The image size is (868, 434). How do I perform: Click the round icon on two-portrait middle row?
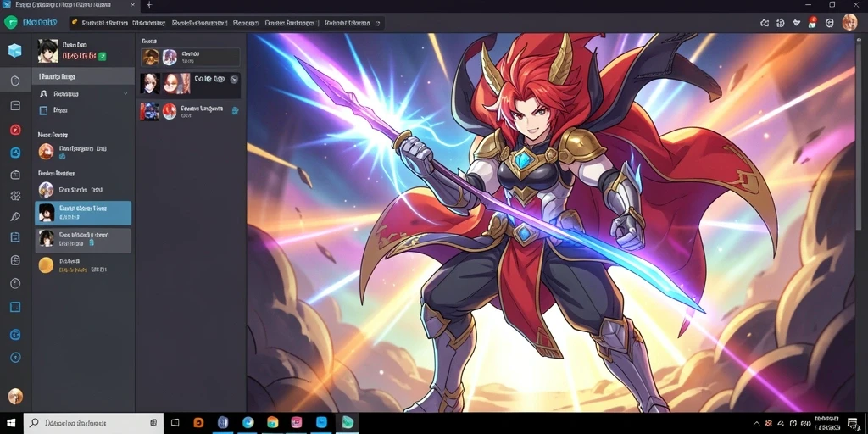pyautogui.click(x=234, y=79)
